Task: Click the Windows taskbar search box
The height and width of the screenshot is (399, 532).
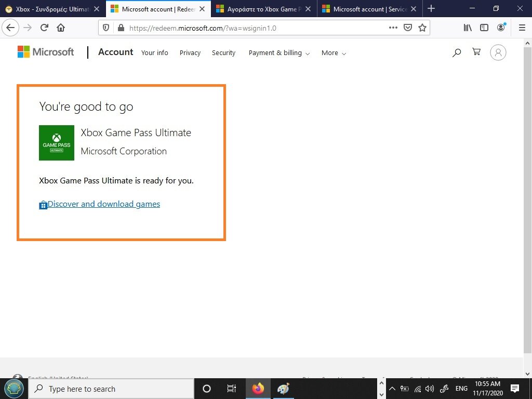Action: [x=112, y=389]
